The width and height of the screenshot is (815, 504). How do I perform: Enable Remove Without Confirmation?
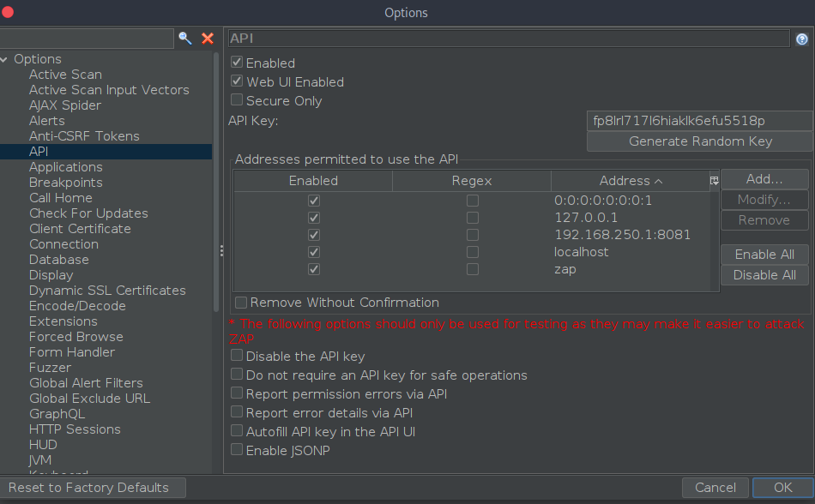click(x=241, y=303)
